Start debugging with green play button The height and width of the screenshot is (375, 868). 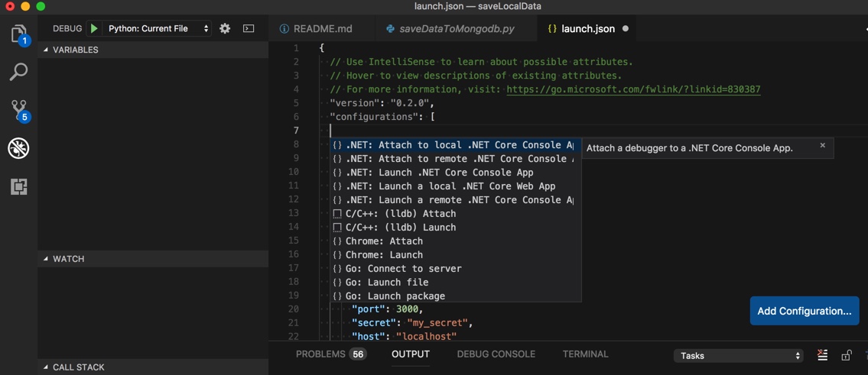[93, 28]
